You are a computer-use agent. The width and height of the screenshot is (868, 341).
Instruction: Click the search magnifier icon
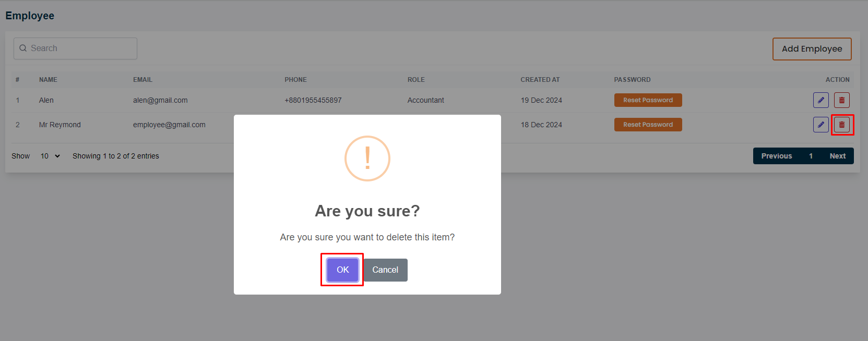[x=23, y=48]
